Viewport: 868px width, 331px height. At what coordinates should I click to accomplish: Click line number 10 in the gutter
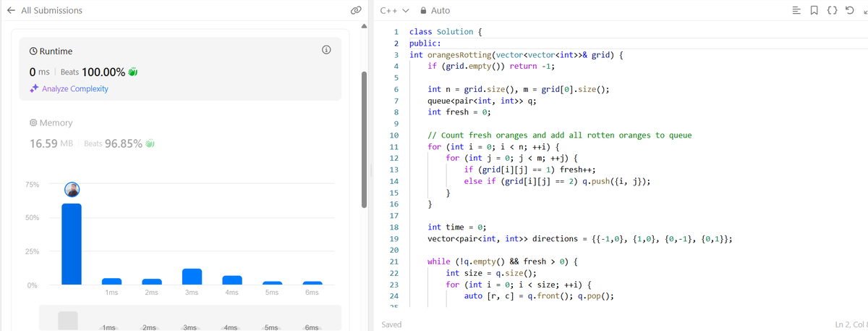coord(394,135)
